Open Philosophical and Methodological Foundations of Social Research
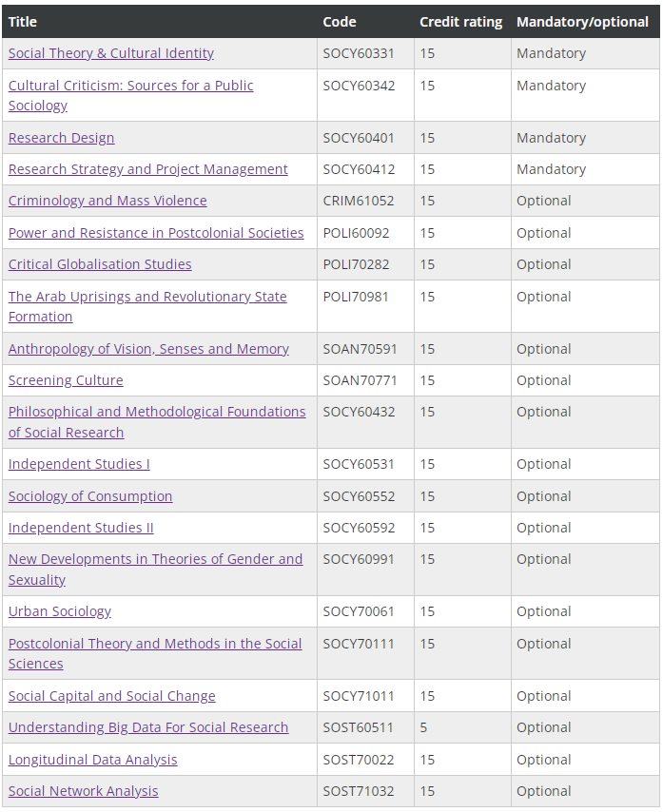This screenshot has width=663, height=812. click(x=157, y=412)
